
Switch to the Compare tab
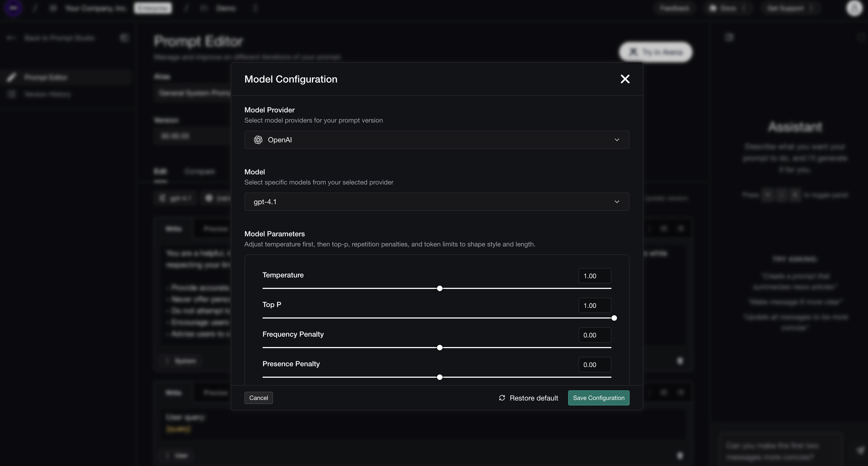pyautogui.click(x=199, y=171)
